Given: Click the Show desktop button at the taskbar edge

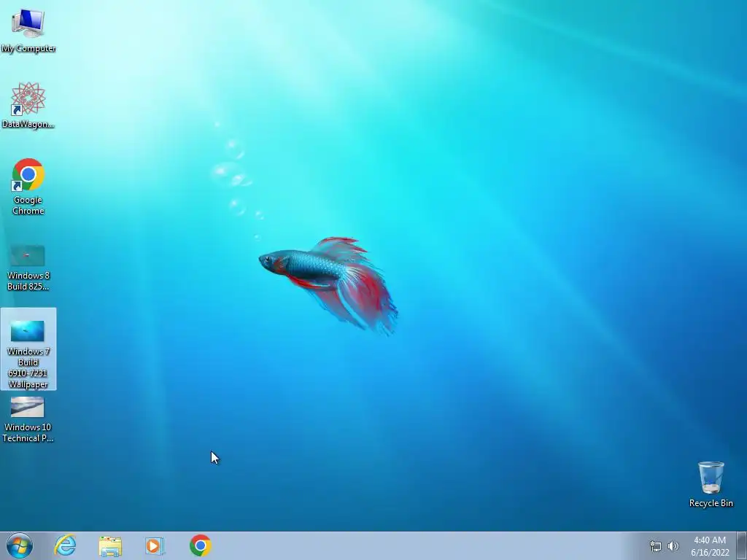Looking at the screenshot, I should click(742, 545).
